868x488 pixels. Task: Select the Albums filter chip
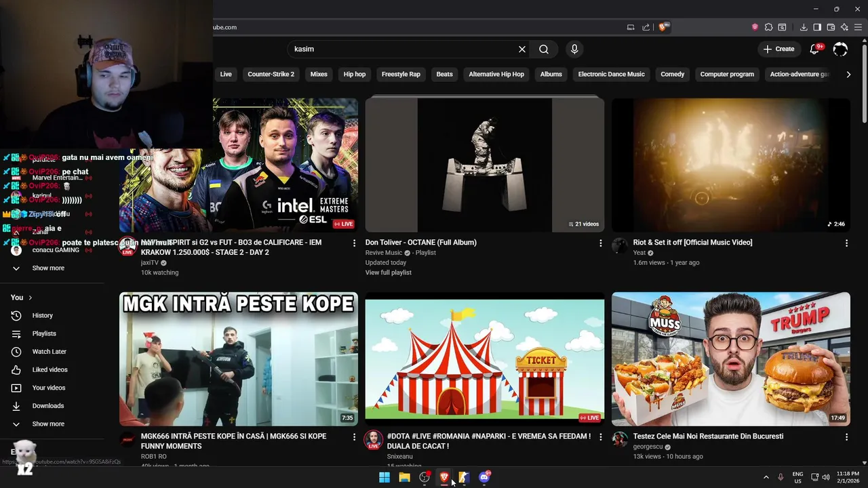(551, 75)
